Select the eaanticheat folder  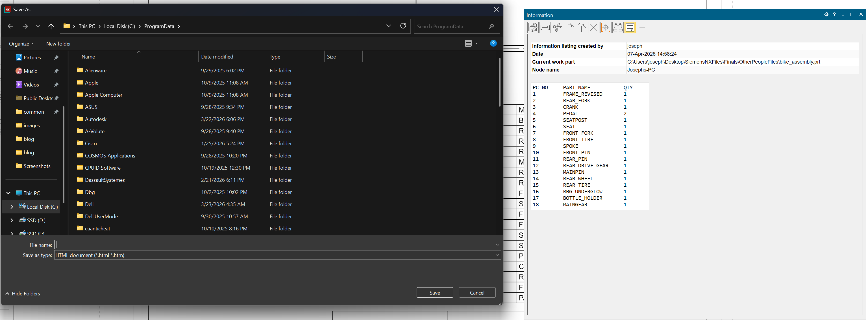(97, 228)
